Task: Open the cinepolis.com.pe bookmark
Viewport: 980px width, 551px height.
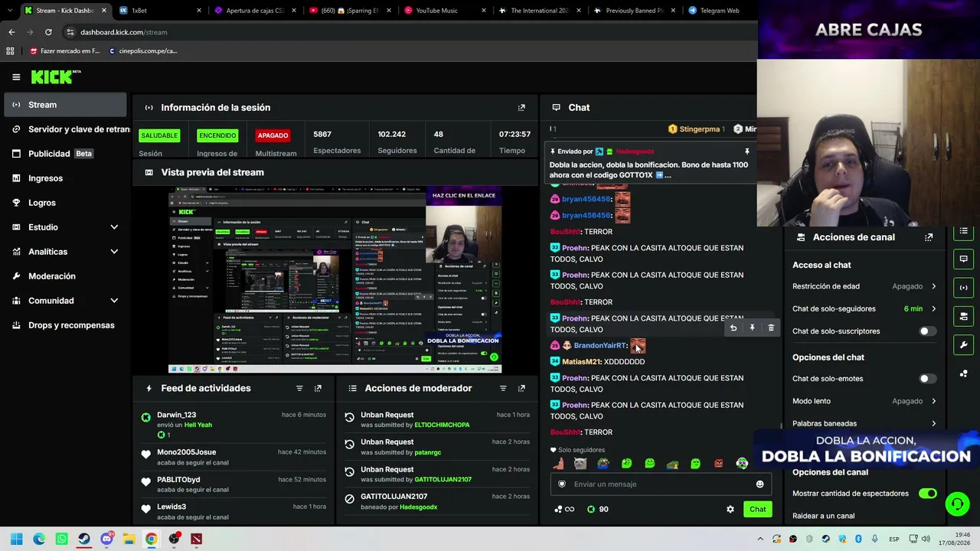Action: (x=143, y=51)
